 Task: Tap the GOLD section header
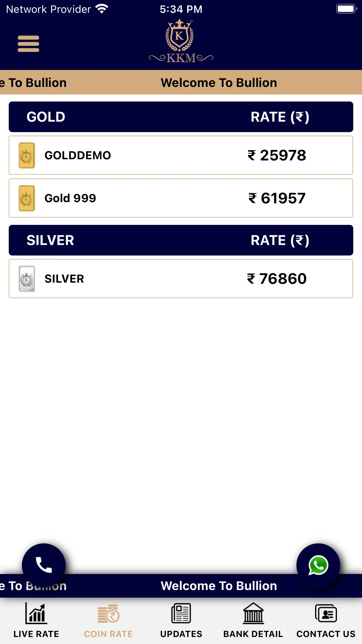point(181,117)
